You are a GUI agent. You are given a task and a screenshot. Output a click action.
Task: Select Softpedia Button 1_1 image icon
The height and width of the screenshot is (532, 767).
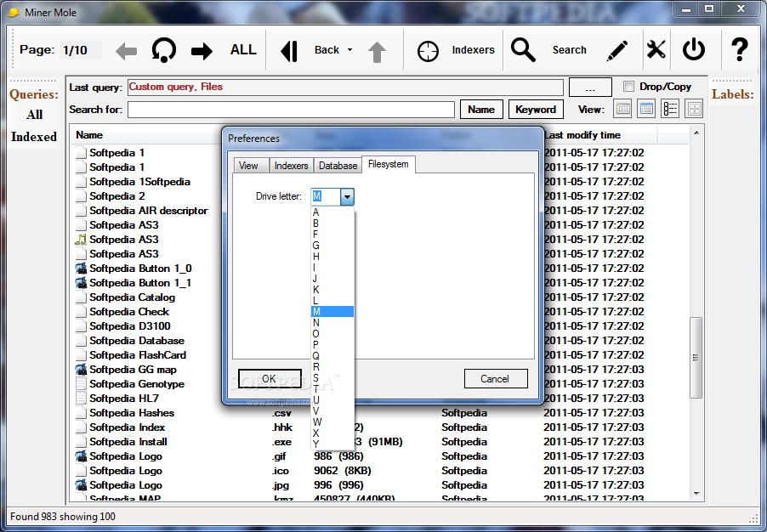(x=81, y=283)
